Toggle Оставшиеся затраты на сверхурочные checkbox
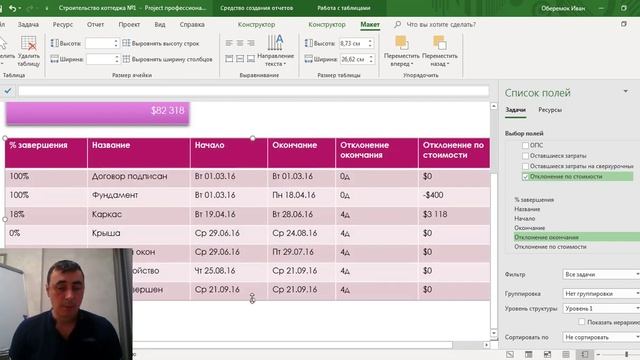 coord(525,166)
